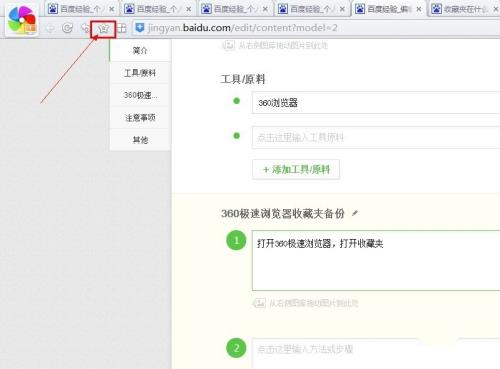500x369 pixels.
Task: Go to 简介 section in sidebar
Action: click(140, 51)
